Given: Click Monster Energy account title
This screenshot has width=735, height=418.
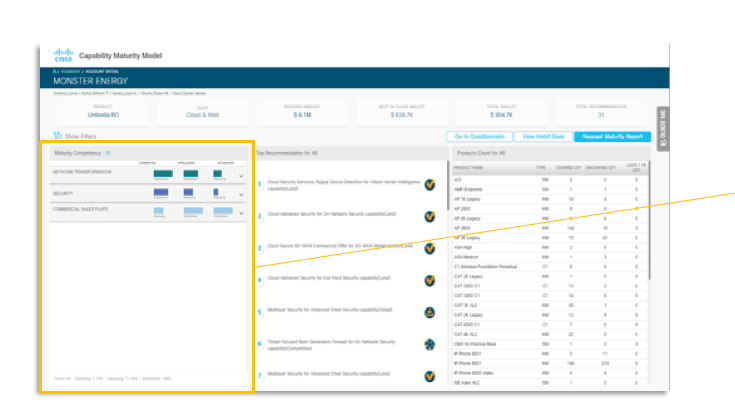Looking at the screenshot, I should (x=90, y=81).
